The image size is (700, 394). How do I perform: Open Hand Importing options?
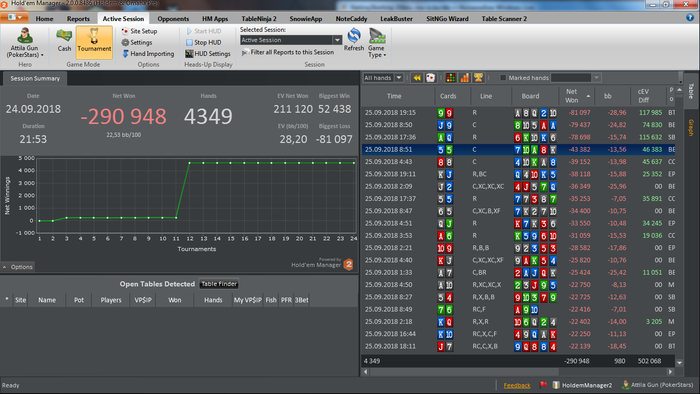(148, 54)
